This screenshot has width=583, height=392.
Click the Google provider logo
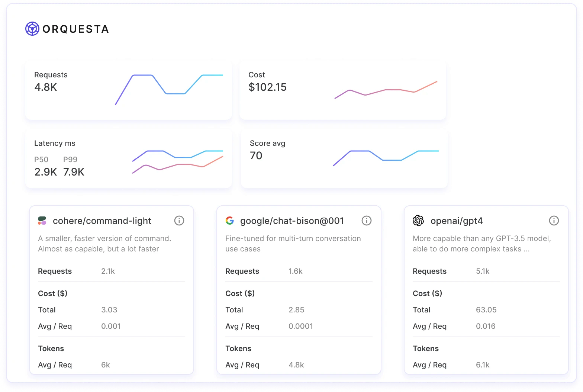(x=230, y=221)
